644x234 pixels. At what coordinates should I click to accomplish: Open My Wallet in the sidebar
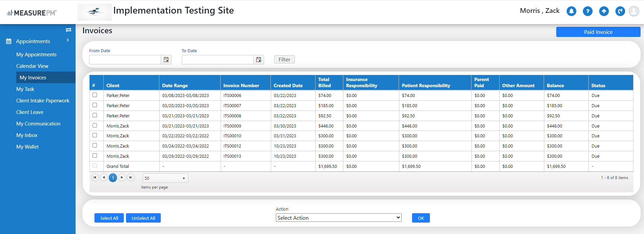coord(27,147)
